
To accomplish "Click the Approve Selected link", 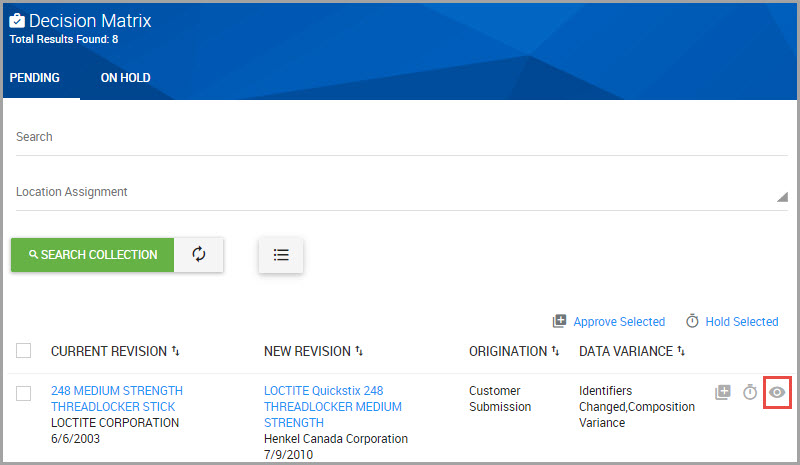I will pos(619,322).
